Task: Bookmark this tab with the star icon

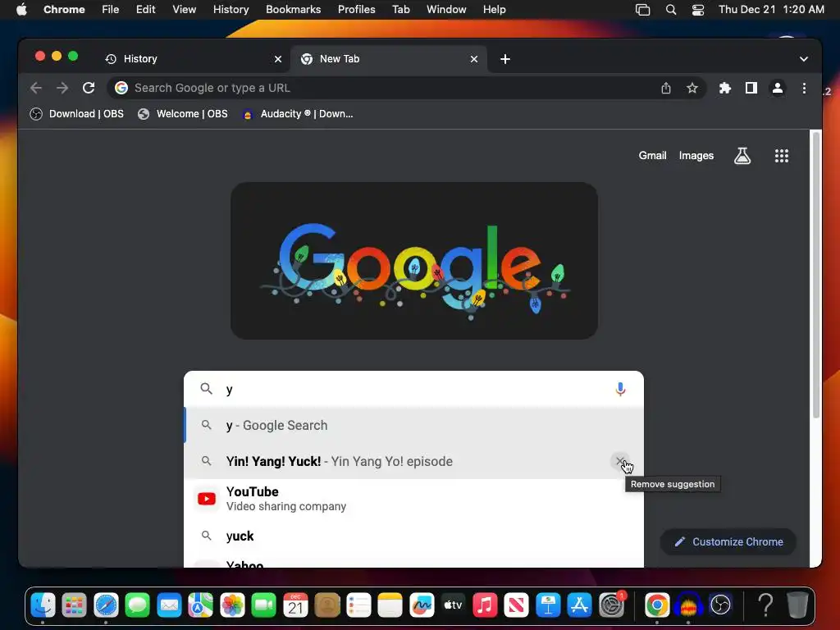Action: point(692,88)
